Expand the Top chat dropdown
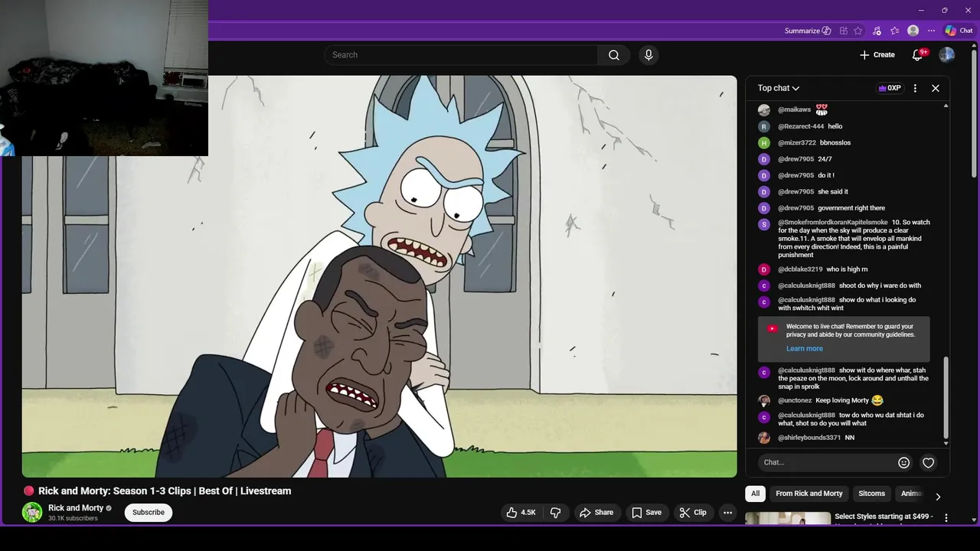Screen dimensions: 980x551 coord(779,88)
